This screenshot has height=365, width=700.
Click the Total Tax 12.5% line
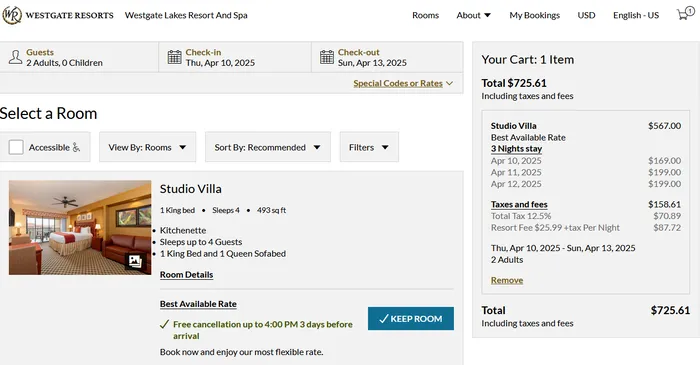tap(586, 216)
